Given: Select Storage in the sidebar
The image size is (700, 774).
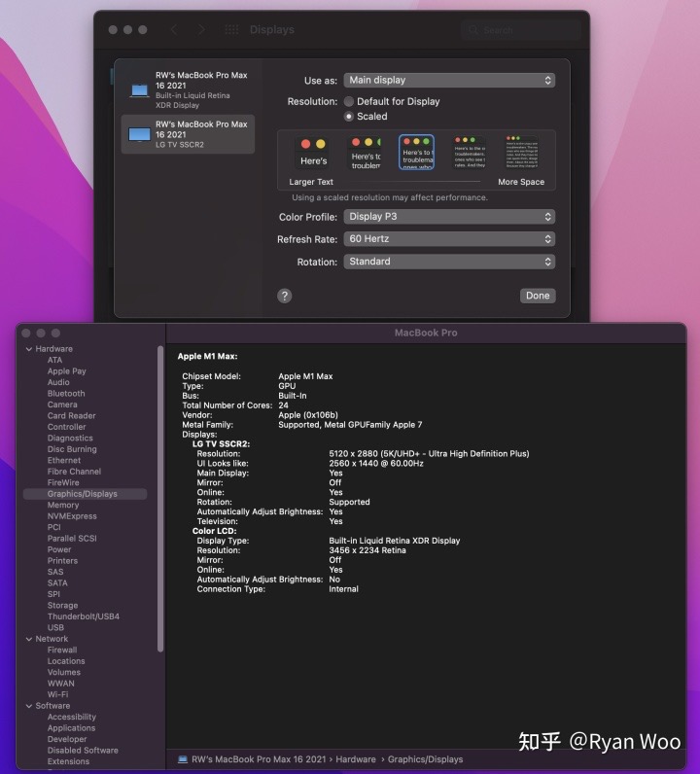Looking at the screenshot, I should (x=62, y=605).
